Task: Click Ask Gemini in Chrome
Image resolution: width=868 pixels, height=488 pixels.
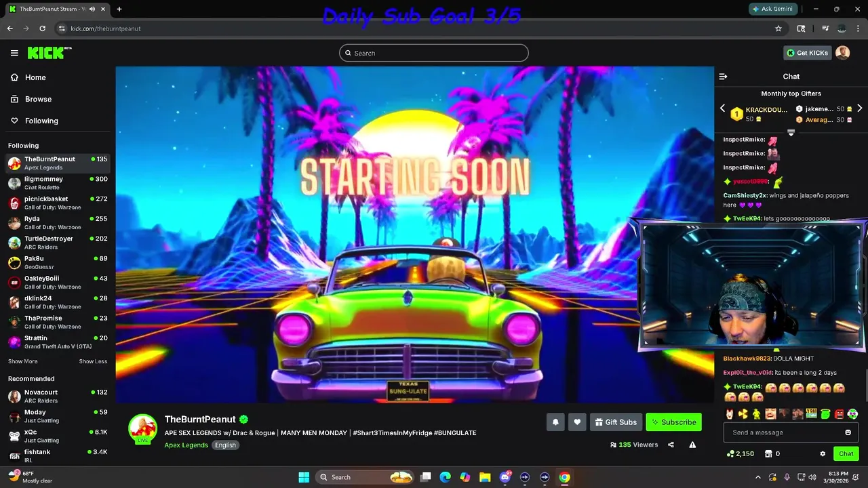Action: point(772,9)
